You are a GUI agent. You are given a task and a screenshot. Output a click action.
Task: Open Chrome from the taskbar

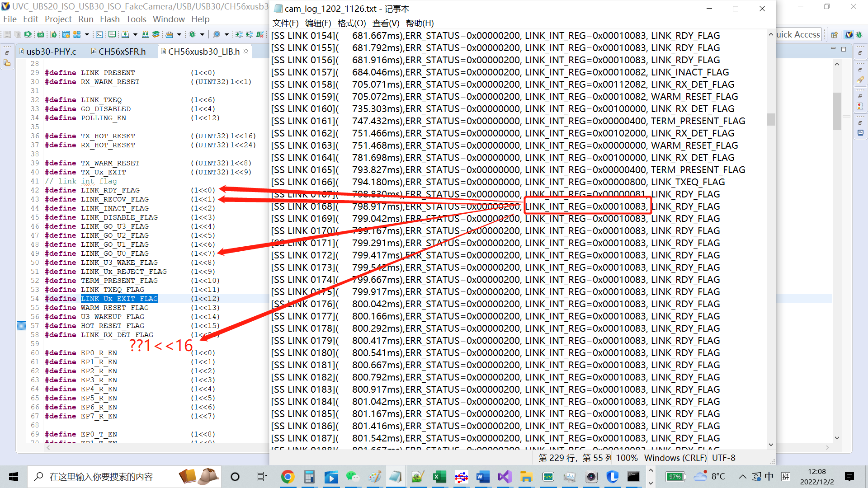click(288, 477)
